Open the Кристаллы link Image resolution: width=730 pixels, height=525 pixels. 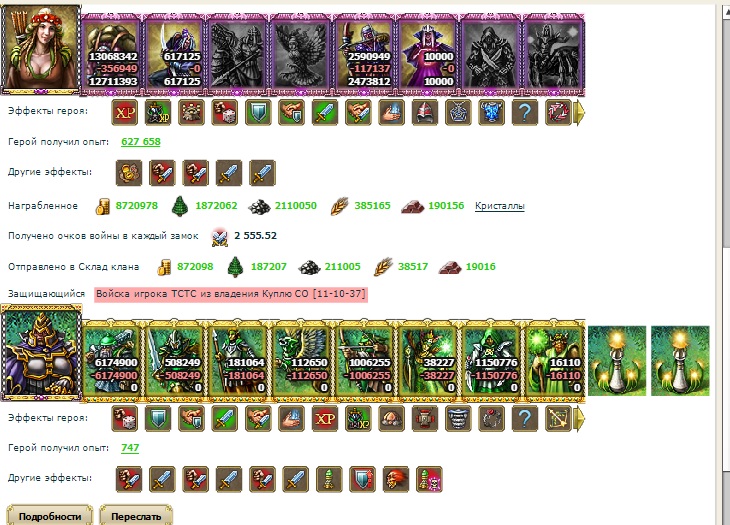pyautogui.click(x=500, y=206)
